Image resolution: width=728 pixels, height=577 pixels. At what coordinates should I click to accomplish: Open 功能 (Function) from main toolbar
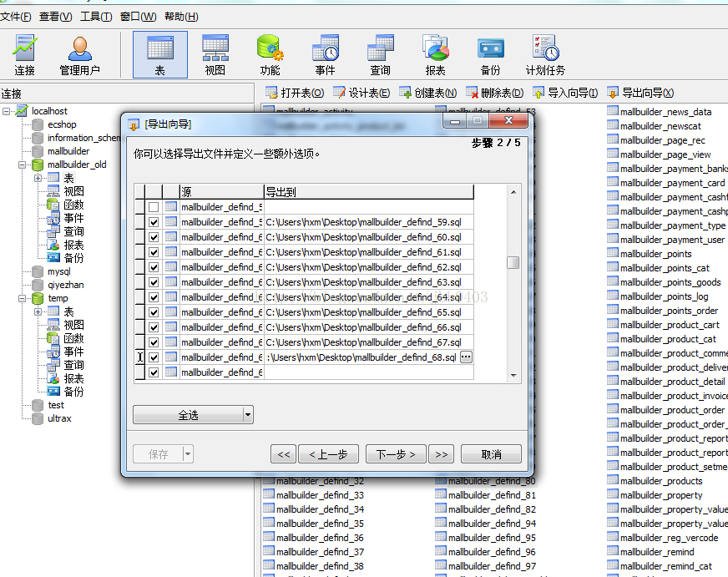(x=270, y=55)
